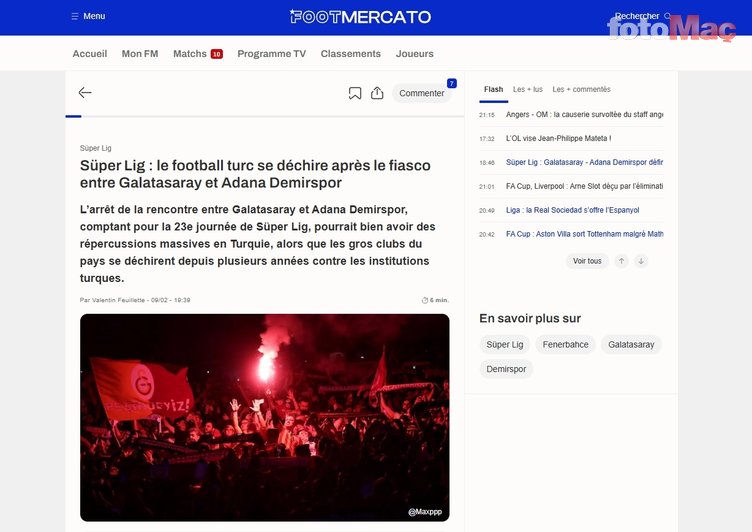
Task: Open the hamburger Menu icon
Action: 75,17
